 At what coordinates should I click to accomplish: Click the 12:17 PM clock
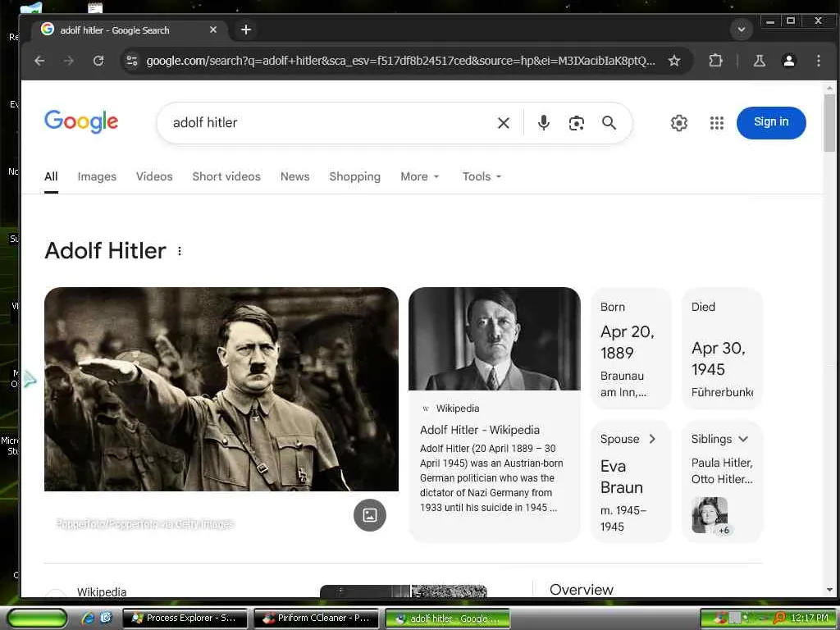coord(809,619)
